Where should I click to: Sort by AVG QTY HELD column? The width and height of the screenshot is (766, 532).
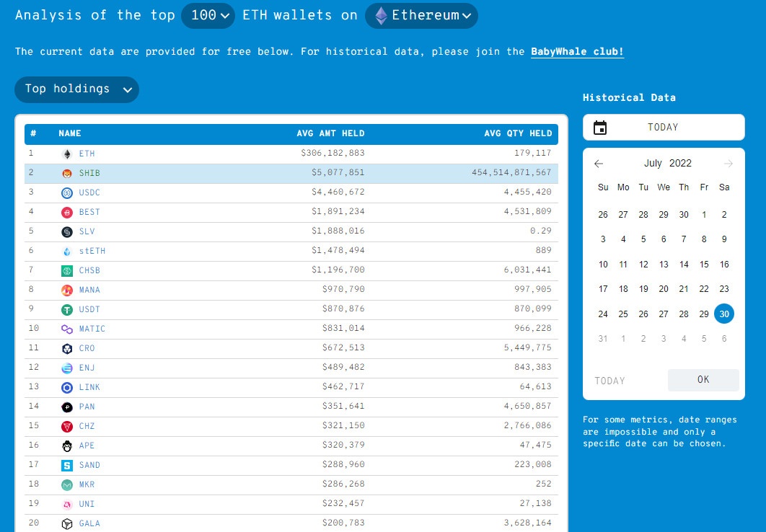click(x=518, y=133)
